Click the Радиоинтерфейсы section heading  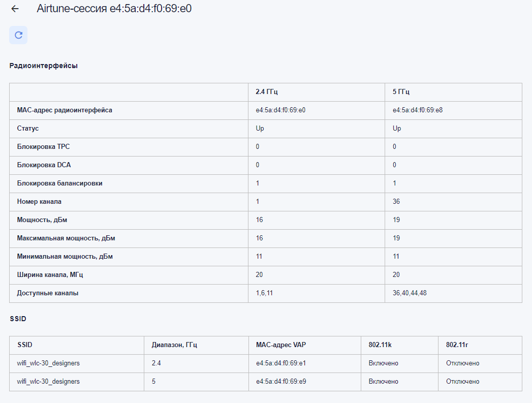tap(43, 66)
